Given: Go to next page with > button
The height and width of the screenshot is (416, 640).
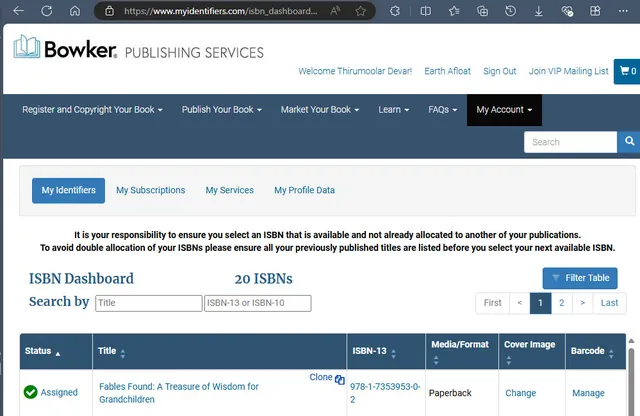Looking at the screenshot, I should click(582, 303).
